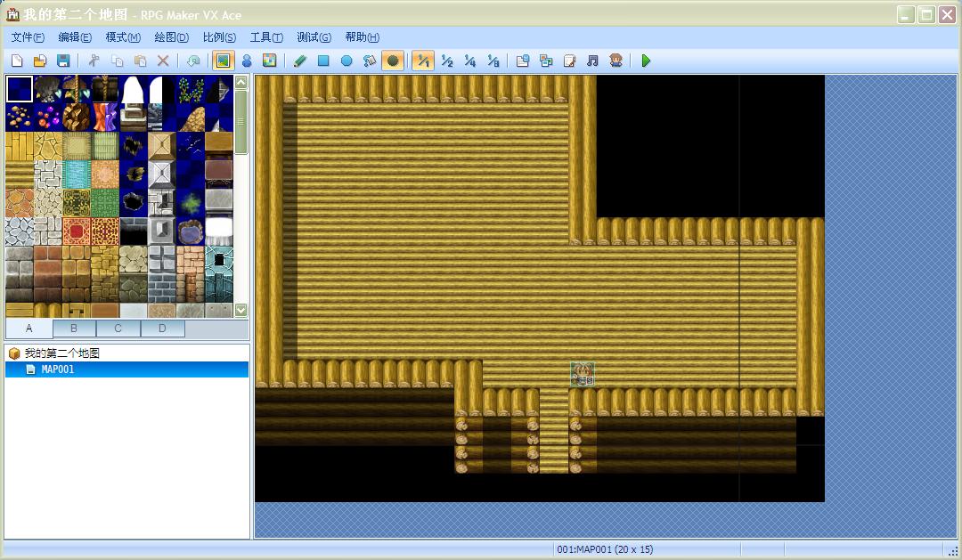Open the 比例(S) menu

(219, 37)
